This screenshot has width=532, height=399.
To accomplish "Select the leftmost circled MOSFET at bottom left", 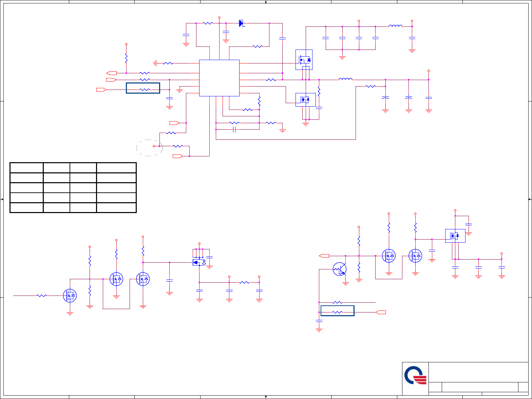I will [x=70, y=296].
